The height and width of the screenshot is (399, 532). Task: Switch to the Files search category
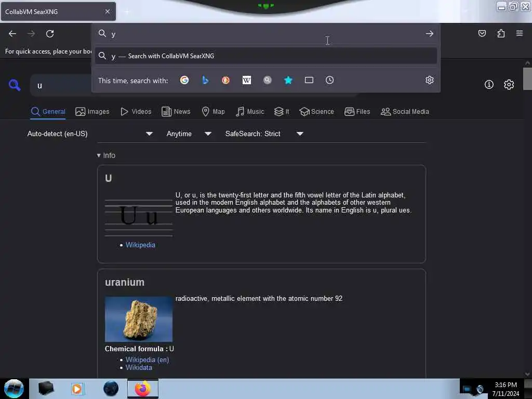click(357, 112)
